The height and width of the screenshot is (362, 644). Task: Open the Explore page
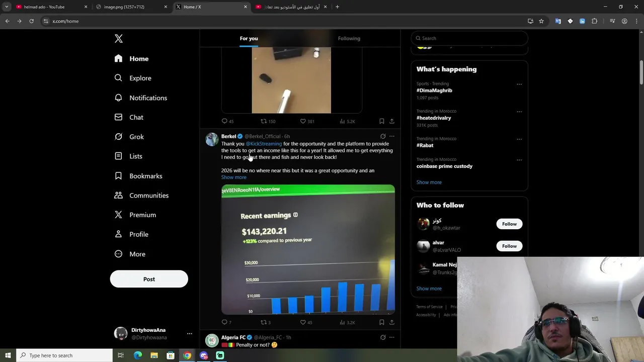tap(133, 78)
